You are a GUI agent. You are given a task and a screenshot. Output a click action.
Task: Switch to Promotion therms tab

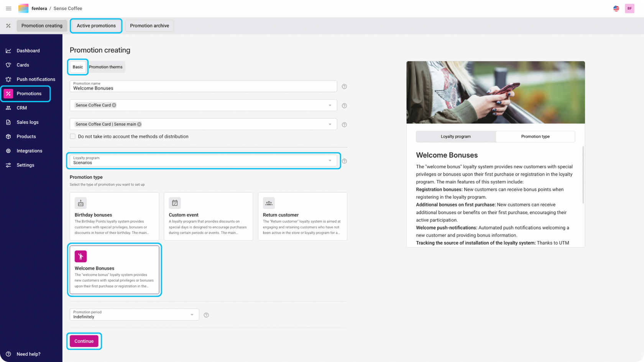[106, 67]
